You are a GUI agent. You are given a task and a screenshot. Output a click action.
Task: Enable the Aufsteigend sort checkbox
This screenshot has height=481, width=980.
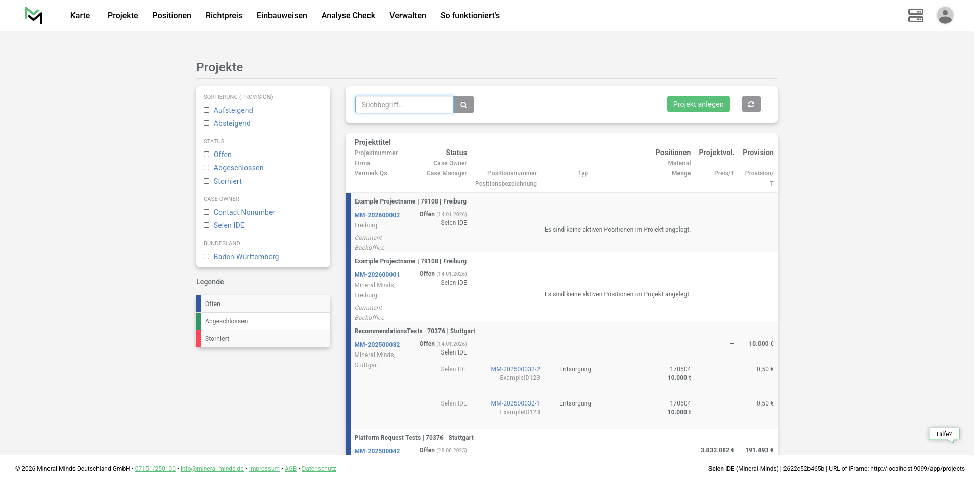click(x=207, y=110)
